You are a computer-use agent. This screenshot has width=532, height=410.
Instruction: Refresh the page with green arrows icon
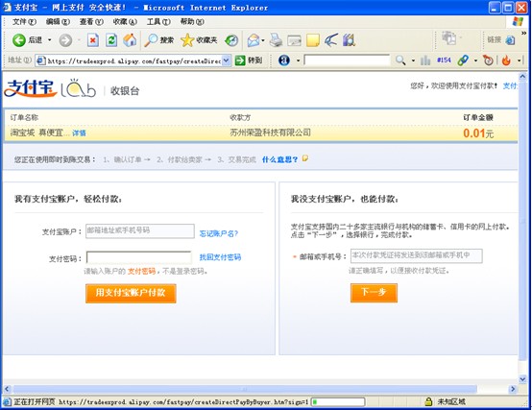[111, 40]
